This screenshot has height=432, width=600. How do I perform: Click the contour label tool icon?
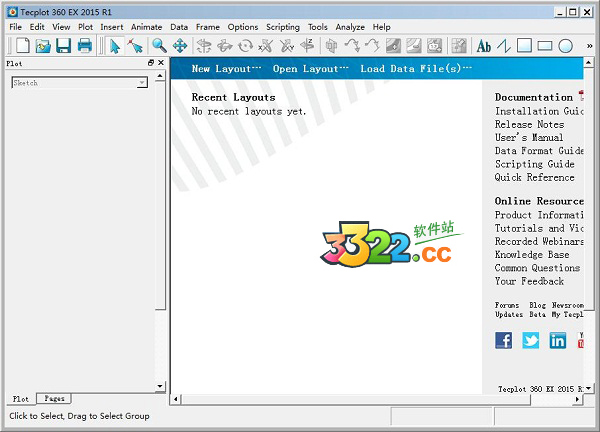(434, 46)
